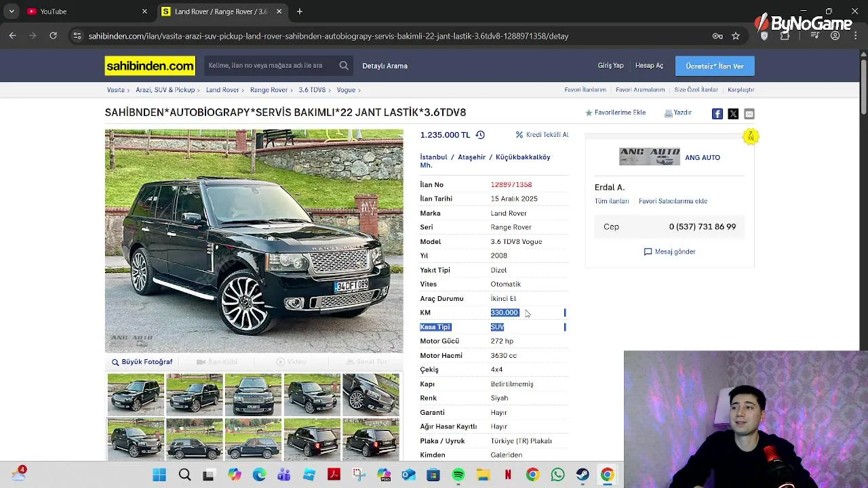Click the main car photo
This screenshot has width=868, height=488.
tap(254, 241)
